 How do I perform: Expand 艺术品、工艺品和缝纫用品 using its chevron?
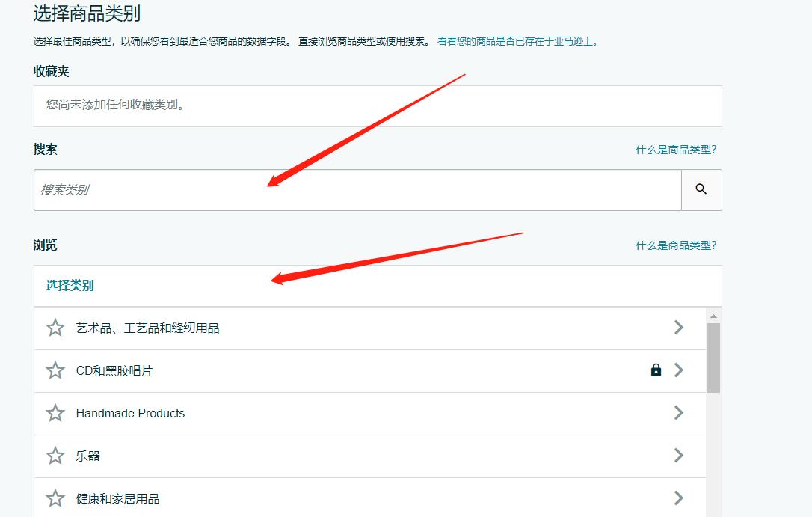(x=679, y=328)
